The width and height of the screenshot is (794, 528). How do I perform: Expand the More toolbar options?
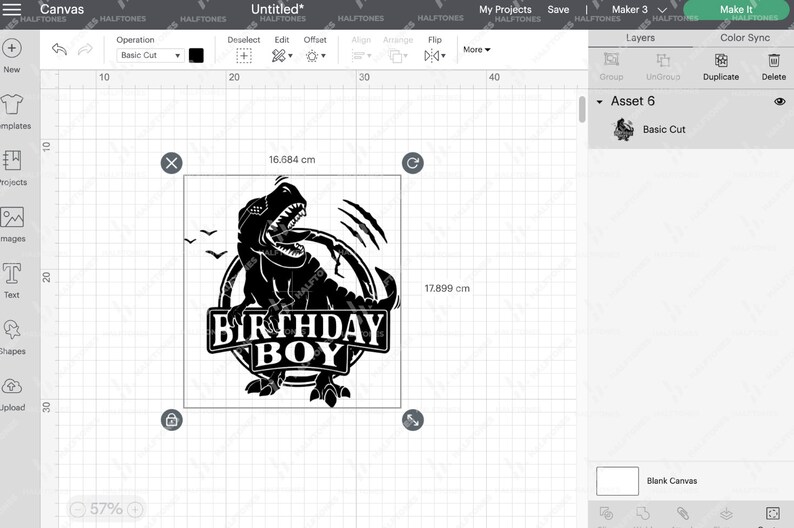[477, 50]
